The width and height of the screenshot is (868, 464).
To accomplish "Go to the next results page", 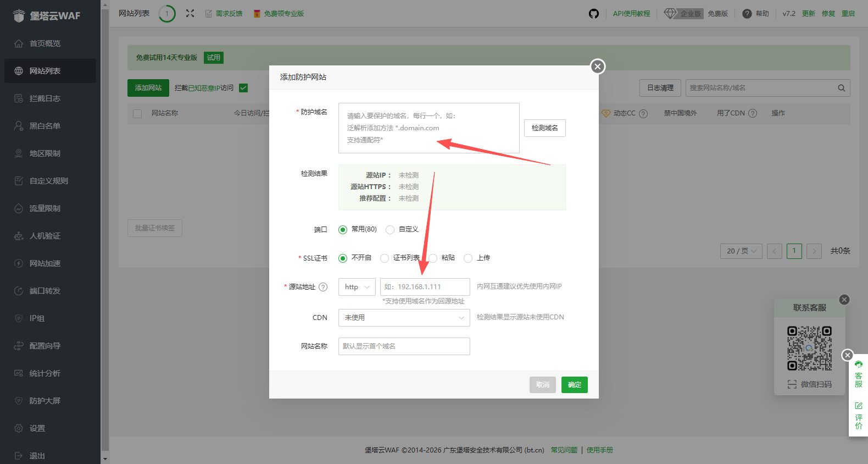I will click(815, 251).
